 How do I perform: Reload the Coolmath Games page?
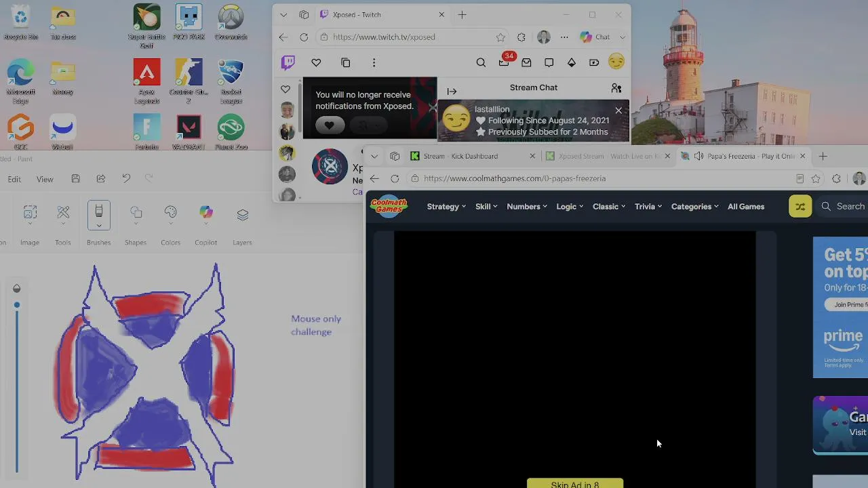[x=395, y=178]
